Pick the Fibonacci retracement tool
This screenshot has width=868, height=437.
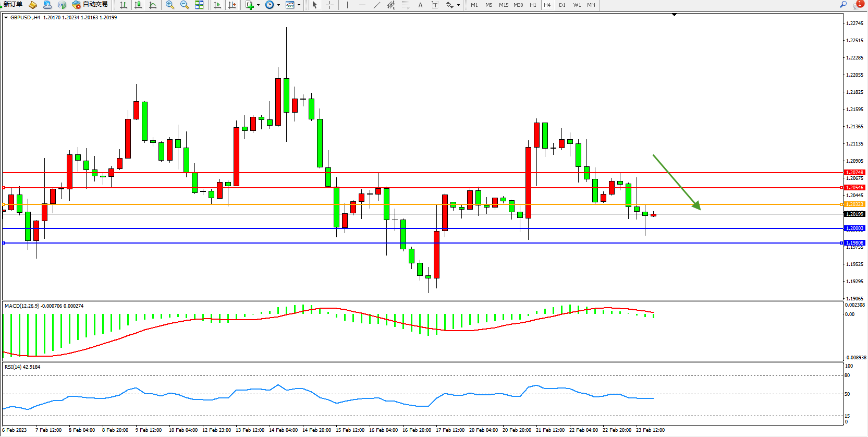406,5
